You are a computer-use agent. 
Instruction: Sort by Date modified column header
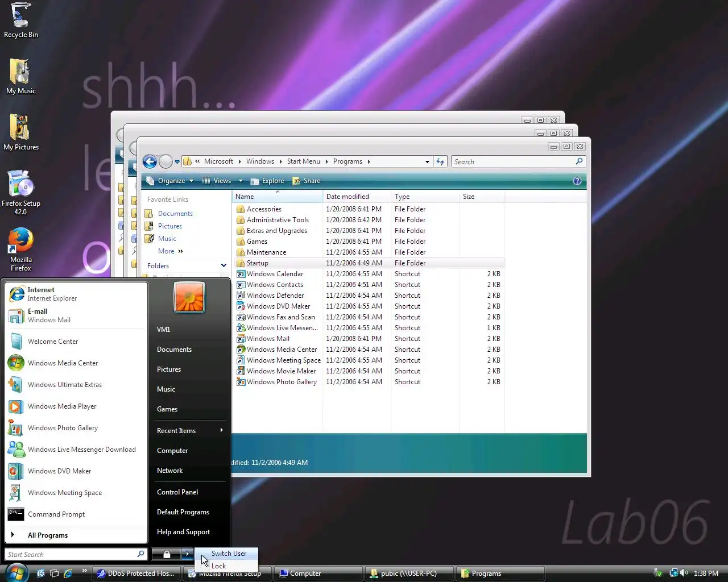(x=357, y=197)
